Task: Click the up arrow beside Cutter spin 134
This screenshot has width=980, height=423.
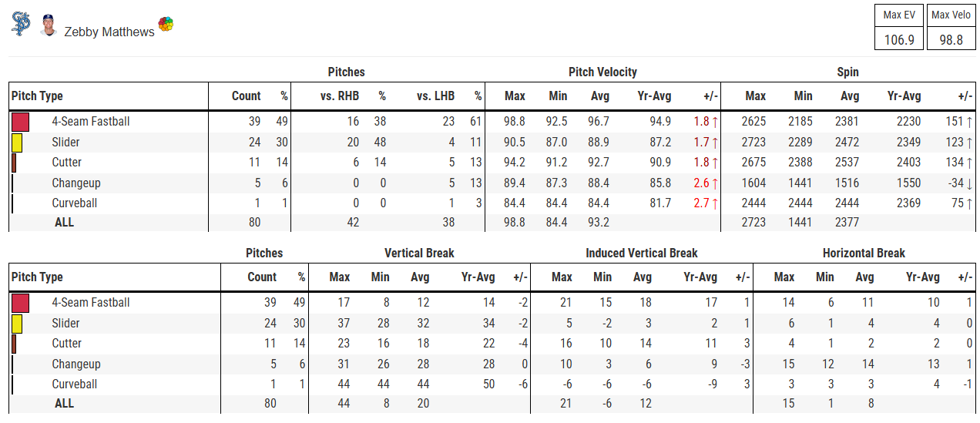Action: click(969, 163)
